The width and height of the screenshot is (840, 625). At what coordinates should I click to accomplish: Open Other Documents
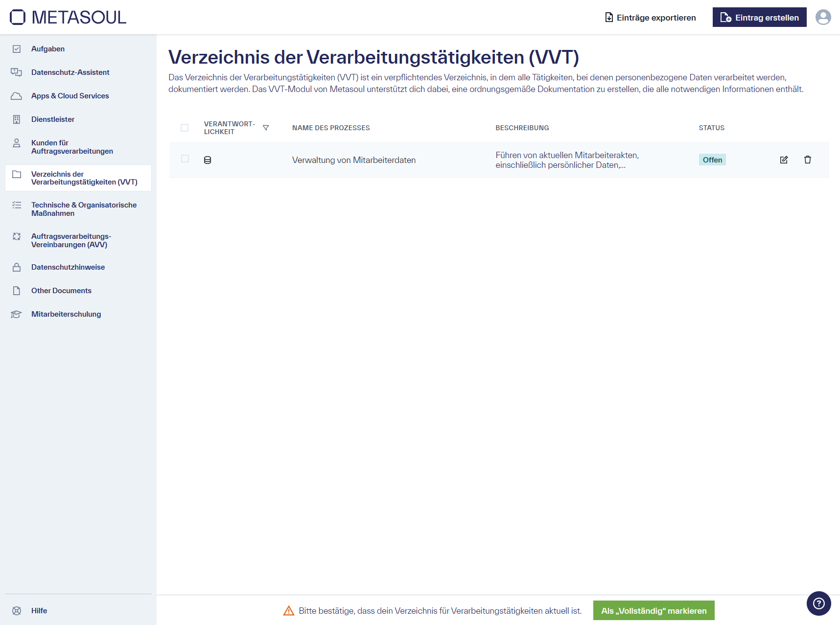(61, 290)
